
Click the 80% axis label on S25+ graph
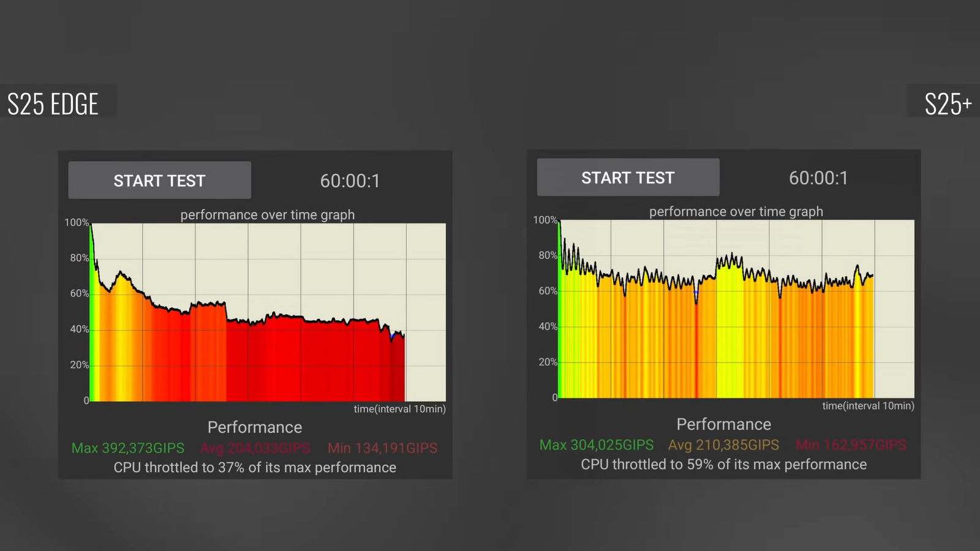(548, 255)
